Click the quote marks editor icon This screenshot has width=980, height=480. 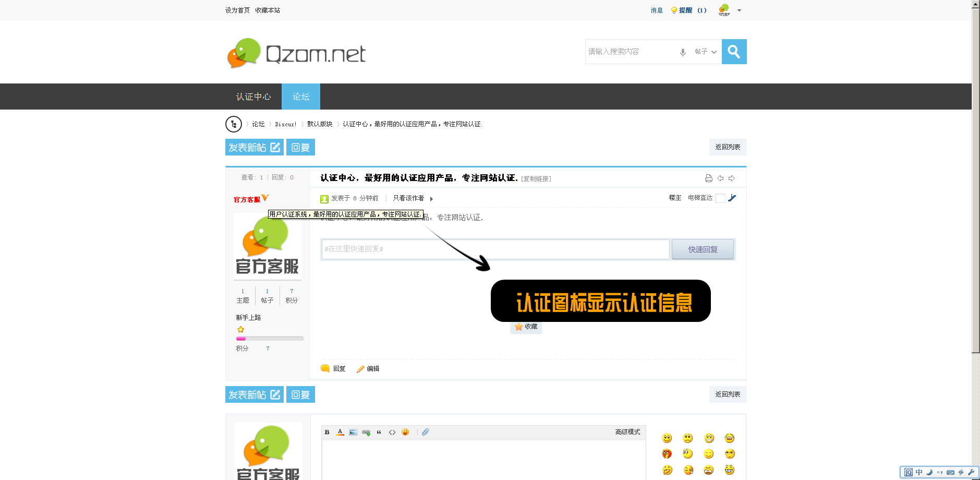(x=379, y=432)
